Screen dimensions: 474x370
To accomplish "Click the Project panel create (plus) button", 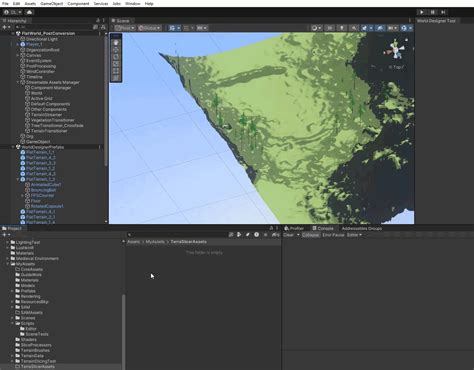I will tap(6, 235).
